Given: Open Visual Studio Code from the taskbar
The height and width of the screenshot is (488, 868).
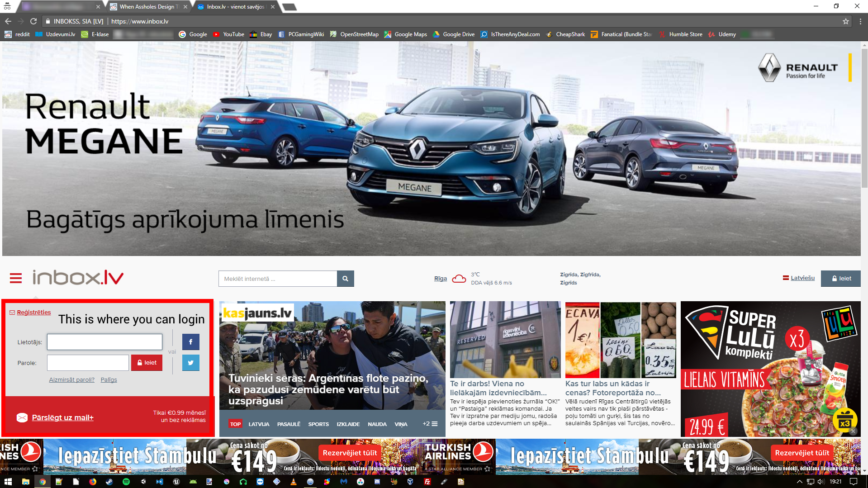Looking at the screenshot, I should tap(160, 482).
